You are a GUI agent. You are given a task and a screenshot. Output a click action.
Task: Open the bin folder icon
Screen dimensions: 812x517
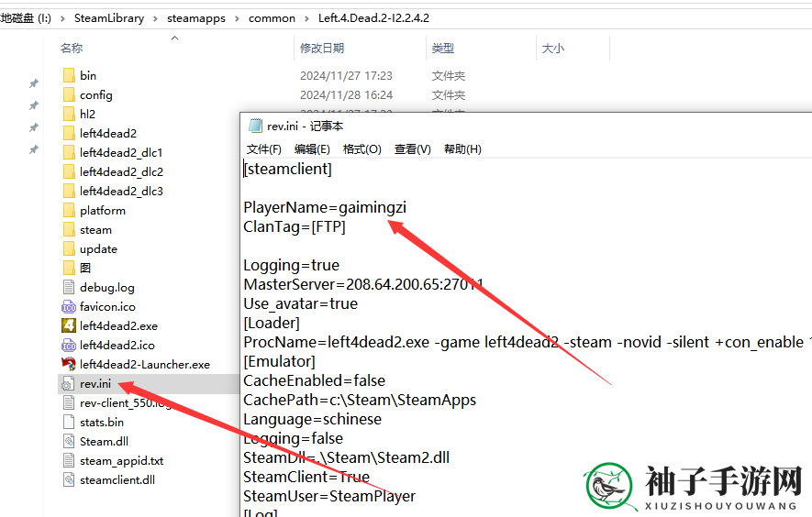click(69, 75)
